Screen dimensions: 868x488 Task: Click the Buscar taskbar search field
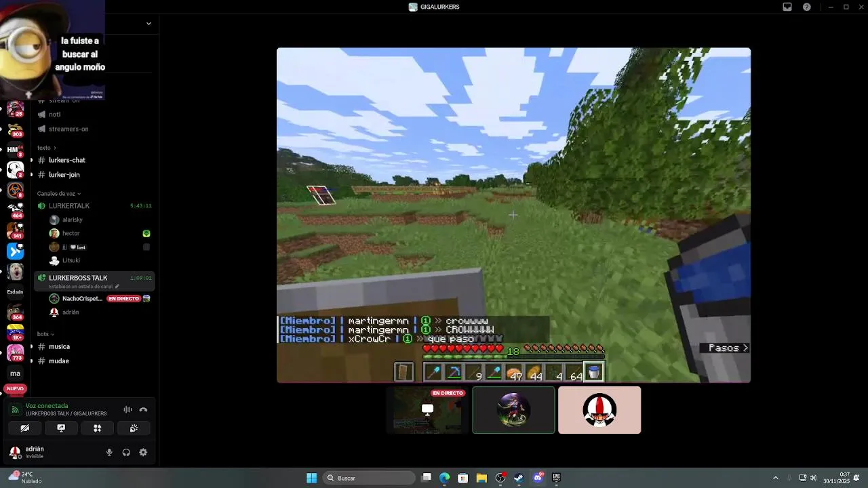click(x=369, y=478)
